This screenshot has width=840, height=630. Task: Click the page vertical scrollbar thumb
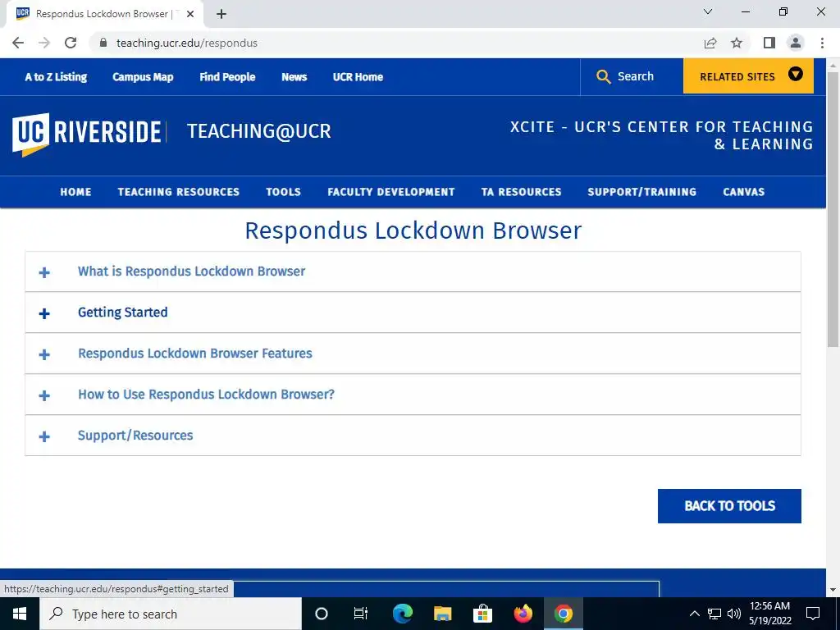pos(833,209)
